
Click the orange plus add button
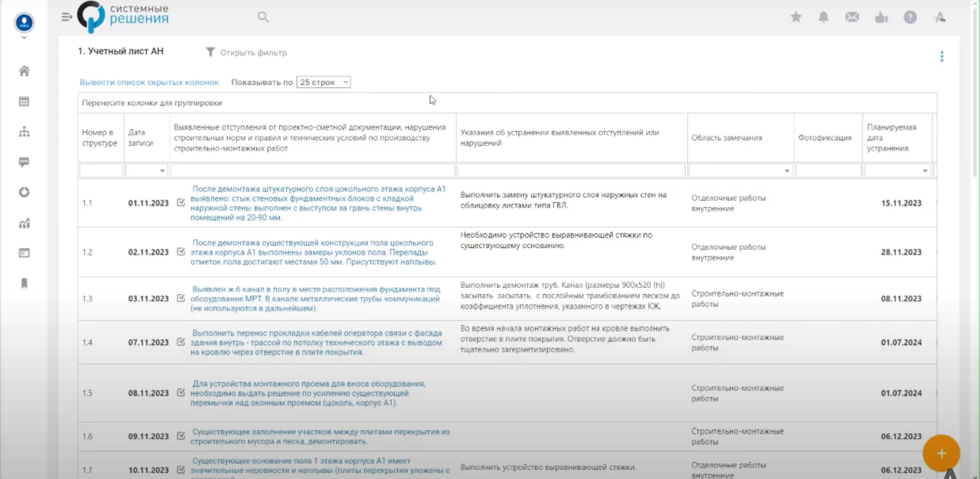pyautogui.click(x=941, y=454)
